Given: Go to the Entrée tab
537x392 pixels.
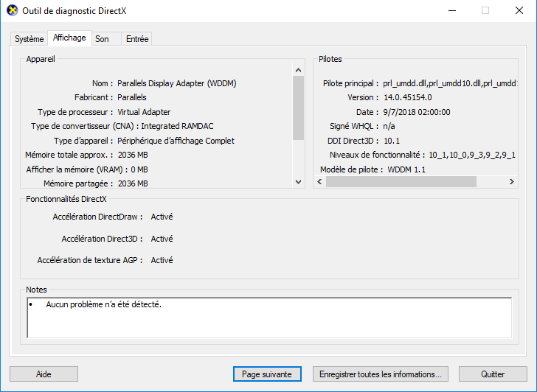Looking at the screenshot, I should coord(137,39).
